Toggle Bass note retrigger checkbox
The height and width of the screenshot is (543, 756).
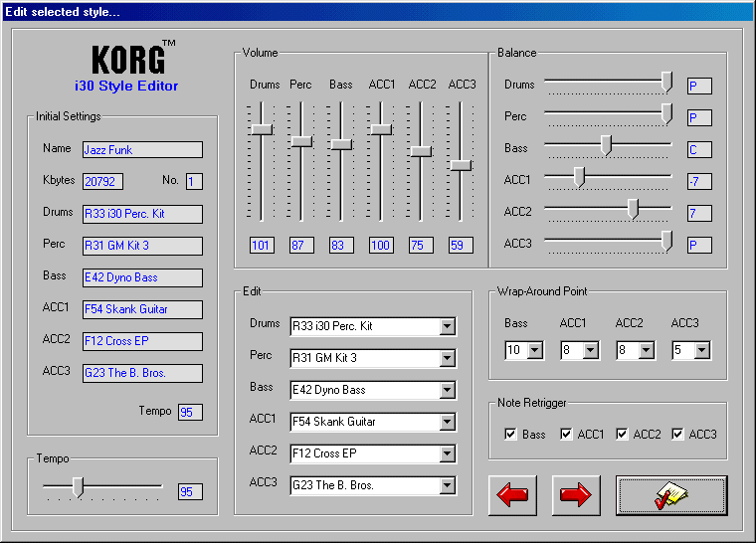click(x=510, y=434)
